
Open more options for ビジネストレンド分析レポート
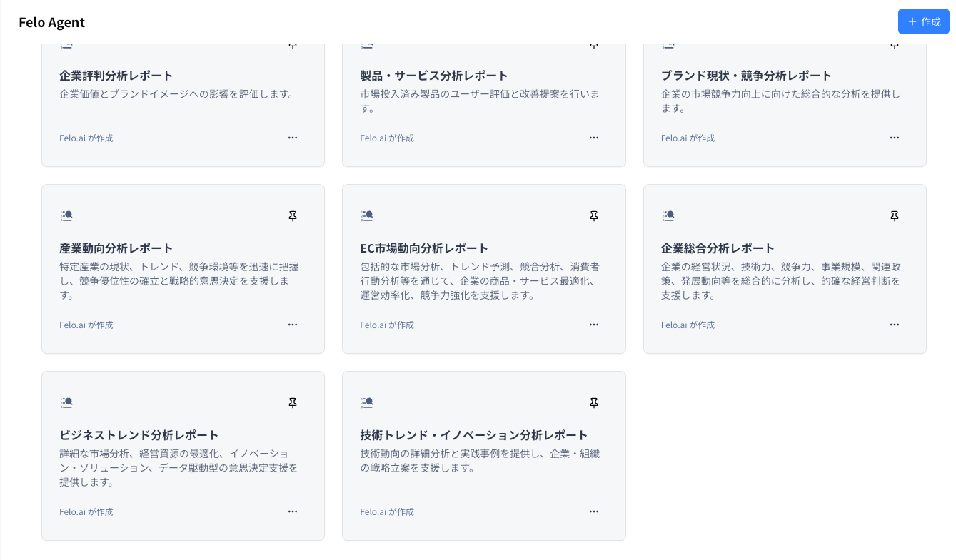coord(293,511)
